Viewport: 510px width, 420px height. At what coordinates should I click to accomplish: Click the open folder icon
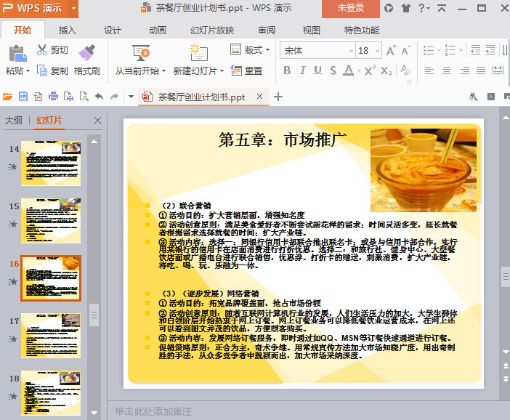point(7,97)
